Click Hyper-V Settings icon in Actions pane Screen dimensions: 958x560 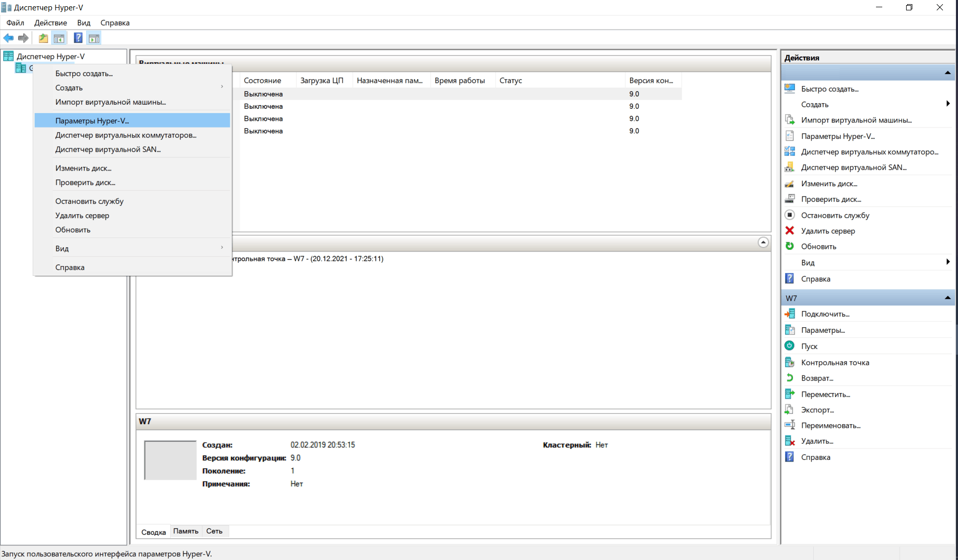[x=790, y=136]
